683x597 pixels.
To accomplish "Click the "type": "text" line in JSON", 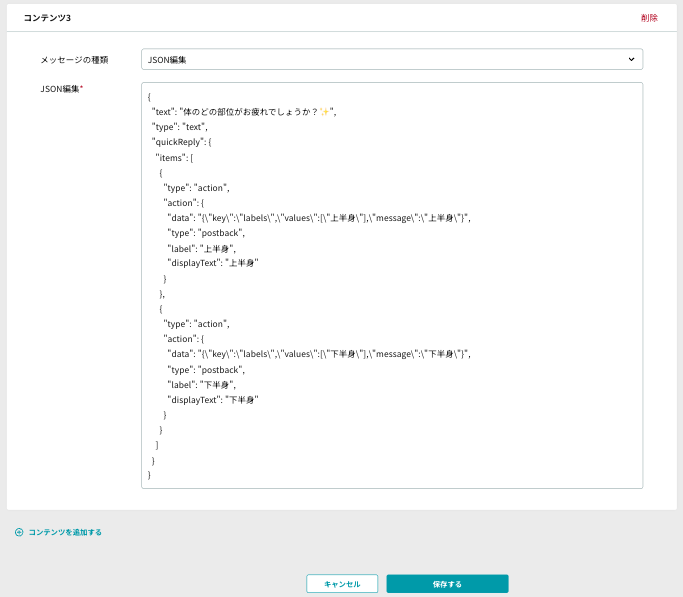I will tap(179, 127).
